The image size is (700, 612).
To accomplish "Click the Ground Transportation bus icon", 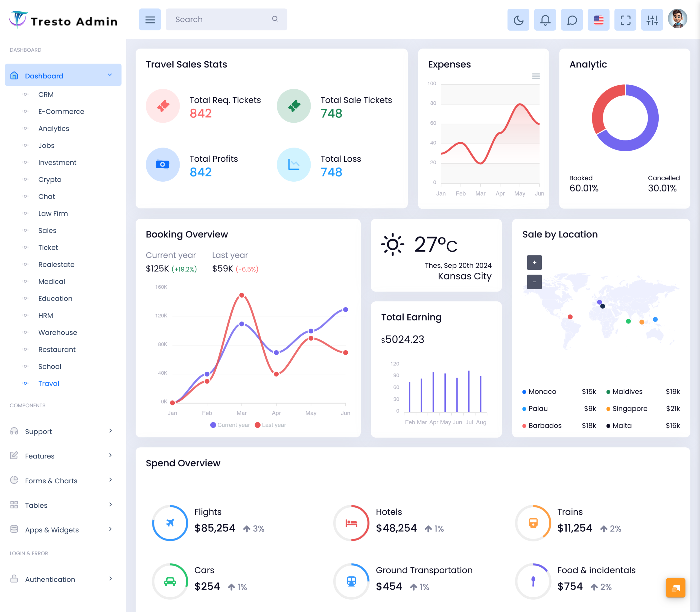I will tap(351, 581).
